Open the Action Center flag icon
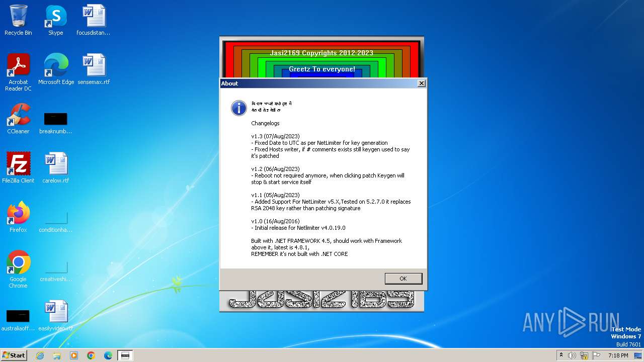The image size is (644, 362). pos(596,355)
